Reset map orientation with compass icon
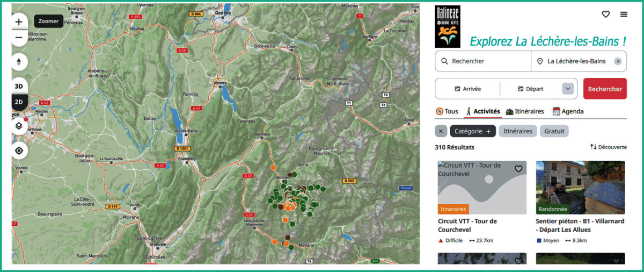This screenshot has width=644, height=272. (19, 62)
